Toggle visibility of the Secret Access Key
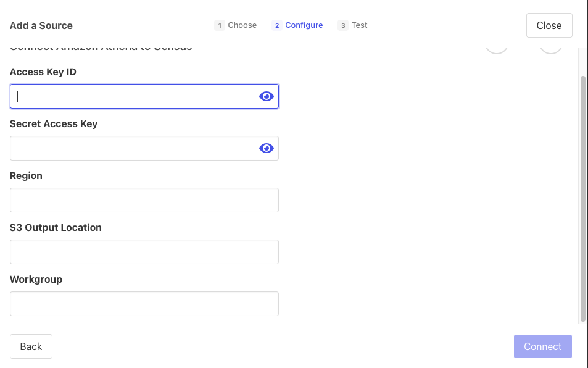The image size is (588, 368). point(266,148)
